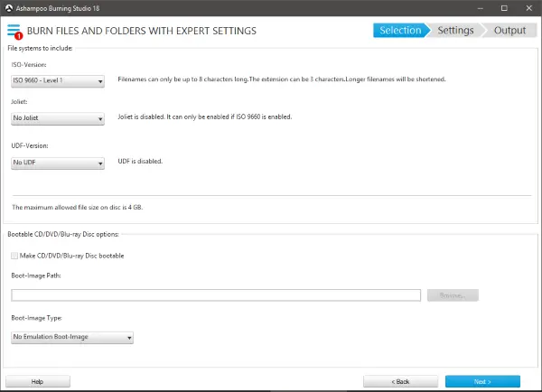Click the maximum allowed file size text
Image resolution: width=542 pixels, height=392 pixels.
point(78,208)
